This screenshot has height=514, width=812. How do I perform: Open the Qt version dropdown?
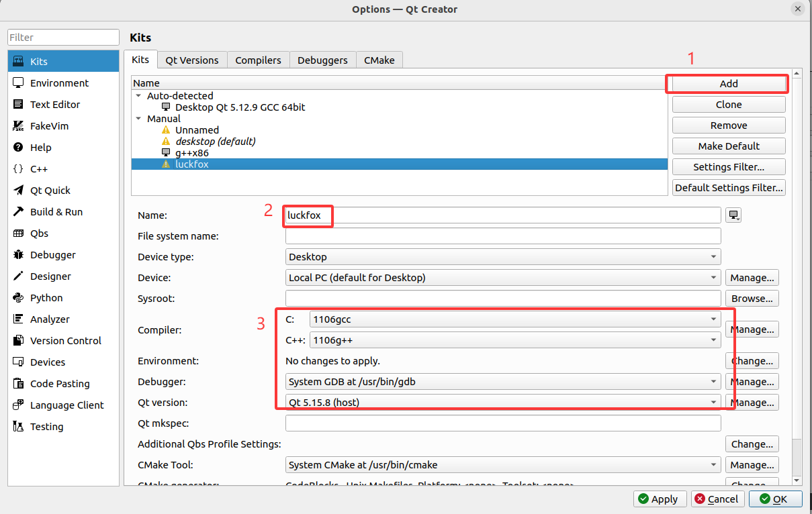pyautogui.click(x=502, y=403)
